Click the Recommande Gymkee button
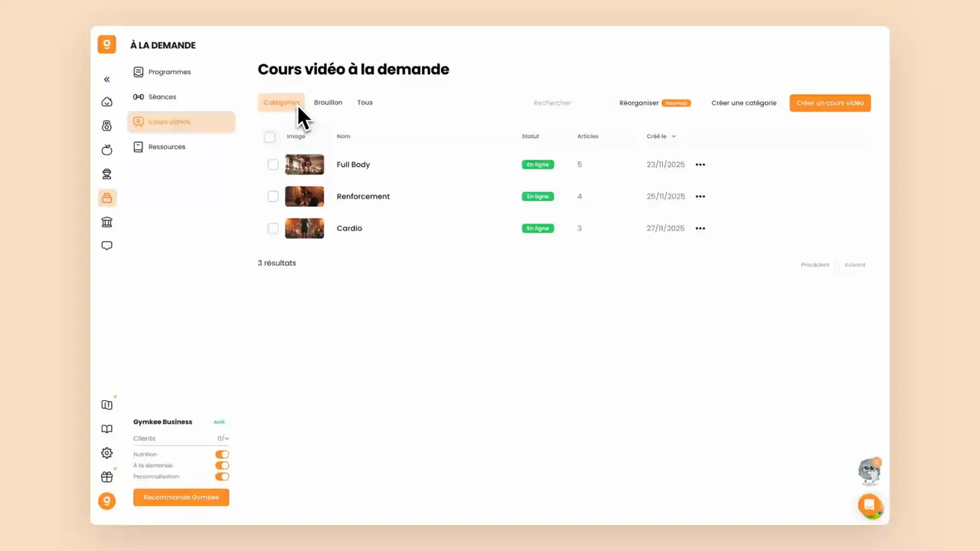Viewport: 980px width, 551px height. point(181,497)
